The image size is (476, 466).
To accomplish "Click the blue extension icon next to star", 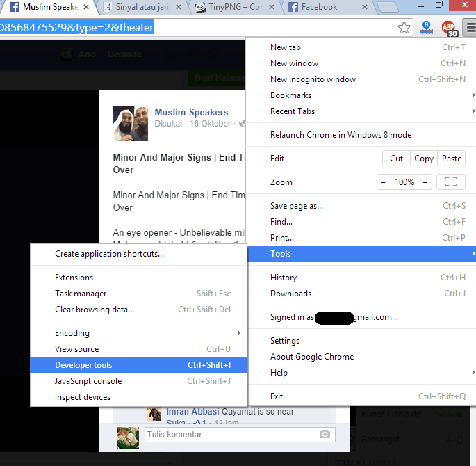I will tap(427, 28).
